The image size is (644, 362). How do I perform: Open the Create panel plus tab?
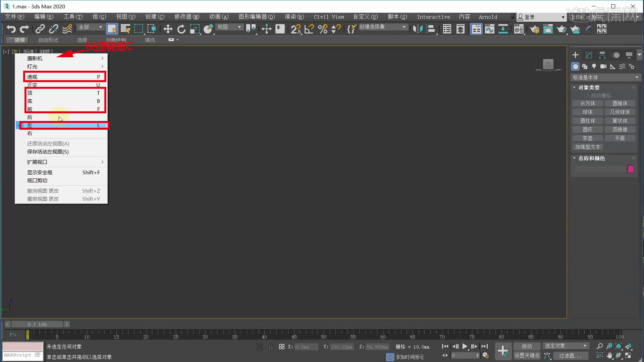576,55
